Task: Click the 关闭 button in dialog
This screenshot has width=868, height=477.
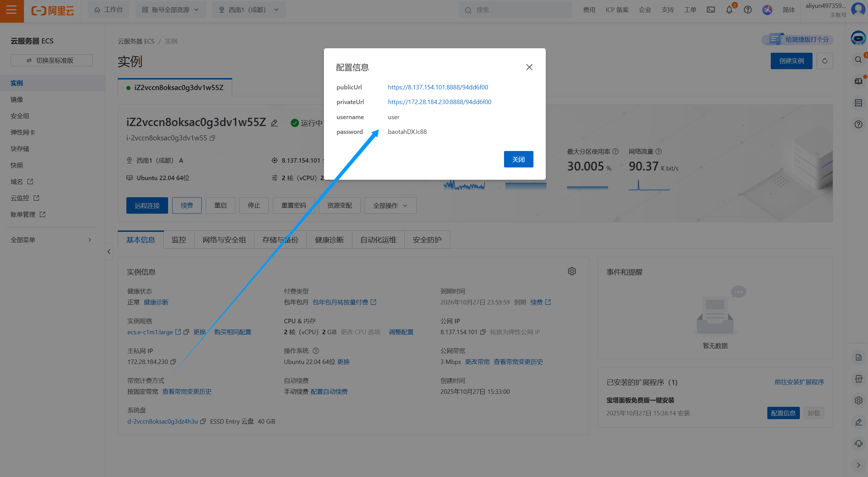Action: (518, 159)
